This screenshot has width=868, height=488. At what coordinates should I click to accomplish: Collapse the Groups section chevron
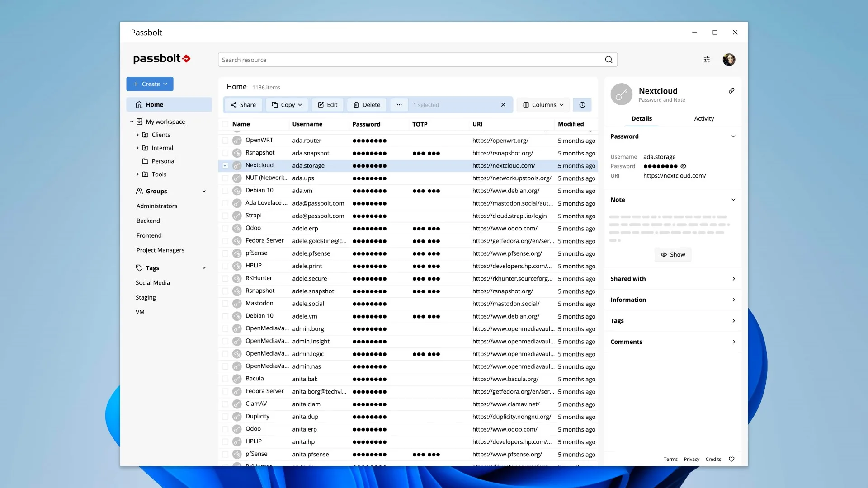coord(204,191)
